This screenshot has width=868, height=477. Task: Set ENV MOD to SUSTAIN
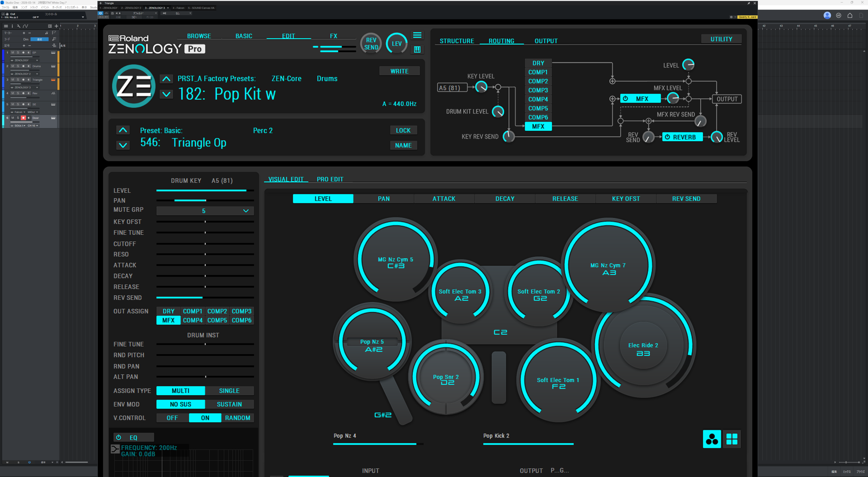[x=229, y=404]
